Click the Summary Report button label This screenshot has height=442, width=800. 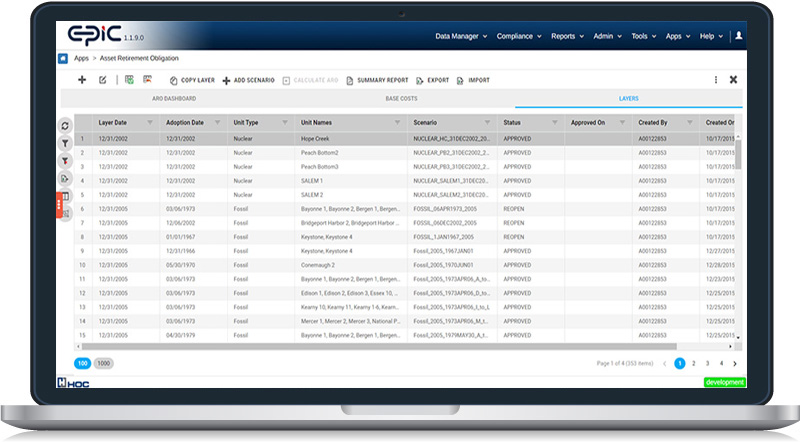383,81
